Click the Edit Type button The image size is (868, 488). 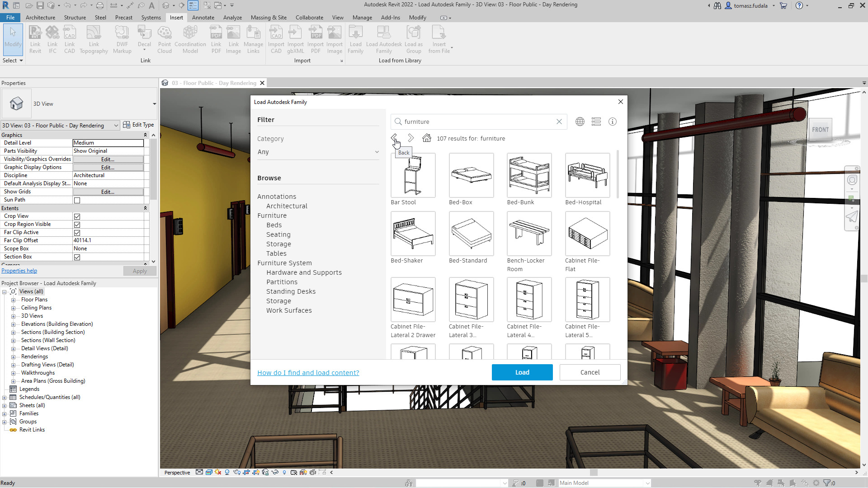click(x=138, y=125)
